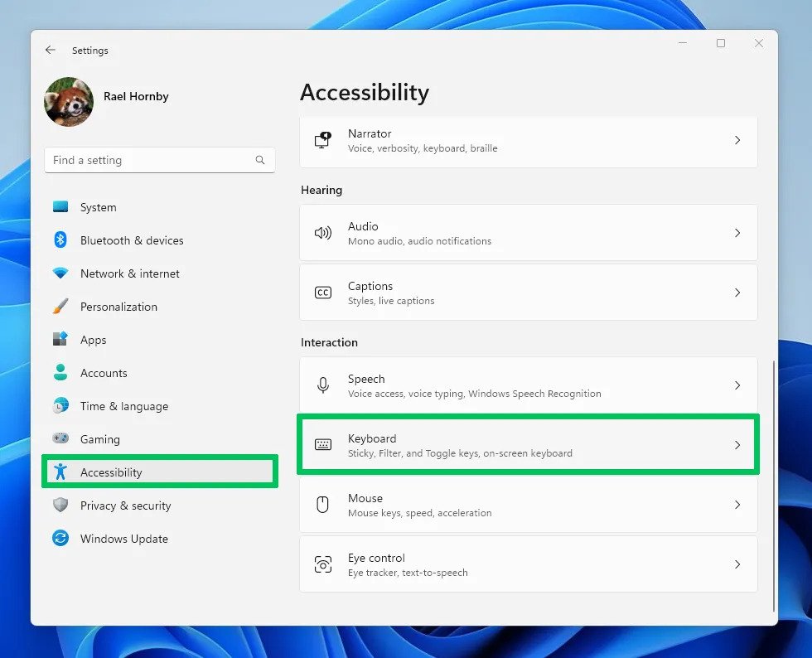Click the Personalization paintbrush icon
The image size is (812, 658).
60,307
